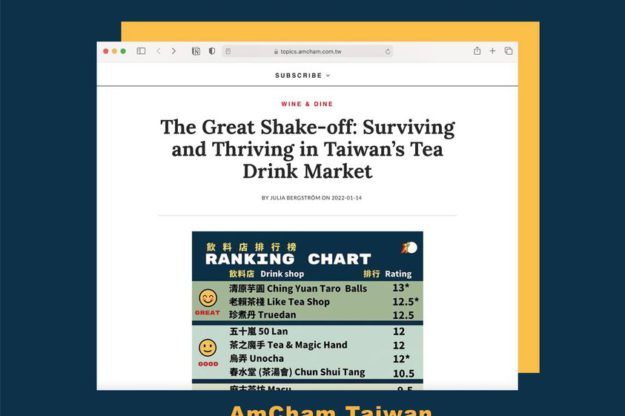Click the GOOD smiley face in chart
625x416 pixels.
pyautogui.click(x=207, y=347)
